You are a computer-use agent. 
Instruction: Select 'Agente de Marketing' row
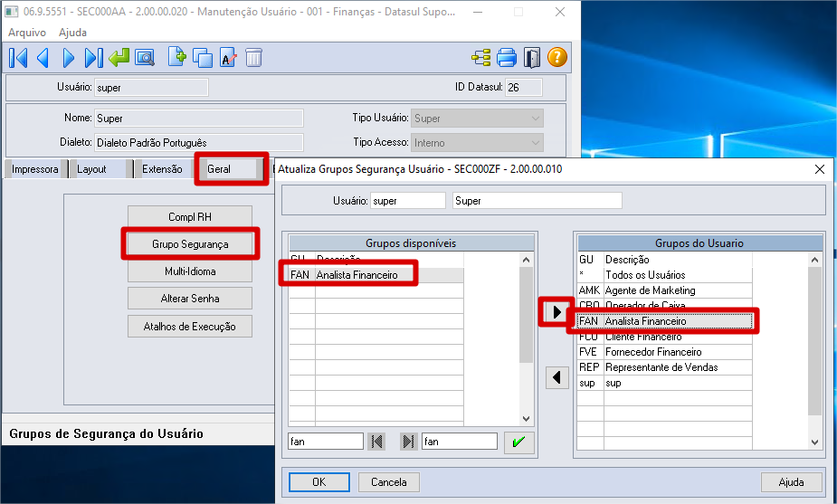[x=665, y=290]
